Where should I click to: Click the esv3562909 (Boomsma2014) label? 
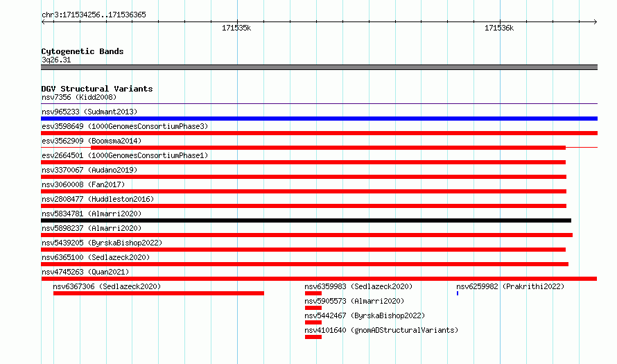92,141
